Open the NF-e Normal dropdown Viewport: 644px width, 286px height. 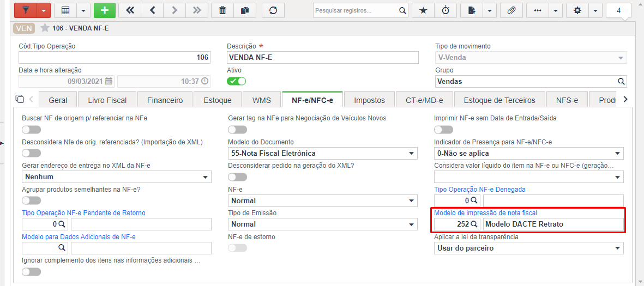(x=322, y=200)
